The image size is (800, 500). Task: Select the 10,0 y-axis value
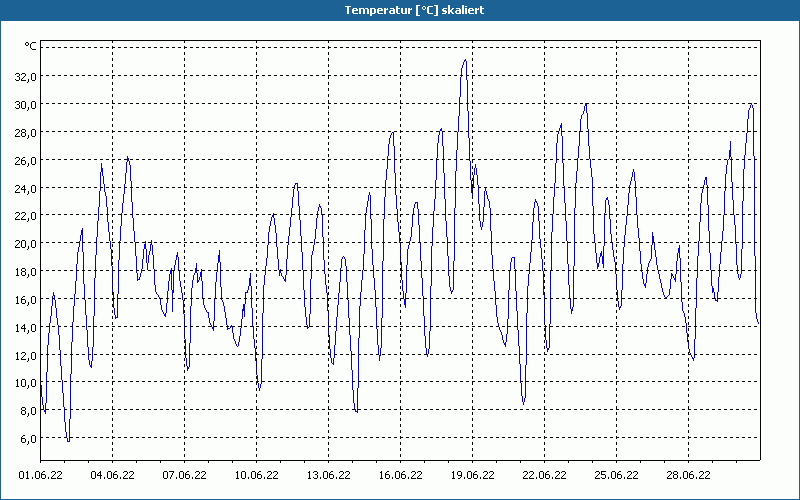pos(26,383)
